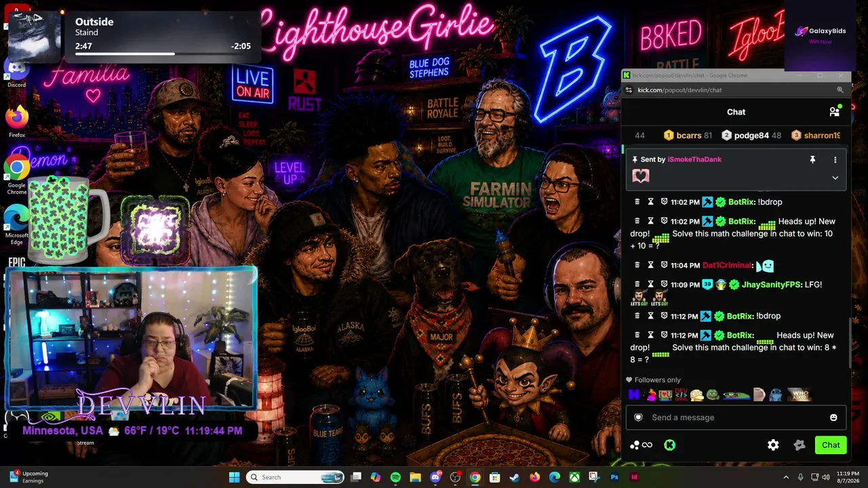Open the clock showing 11:19 PM

coord(848,477)
